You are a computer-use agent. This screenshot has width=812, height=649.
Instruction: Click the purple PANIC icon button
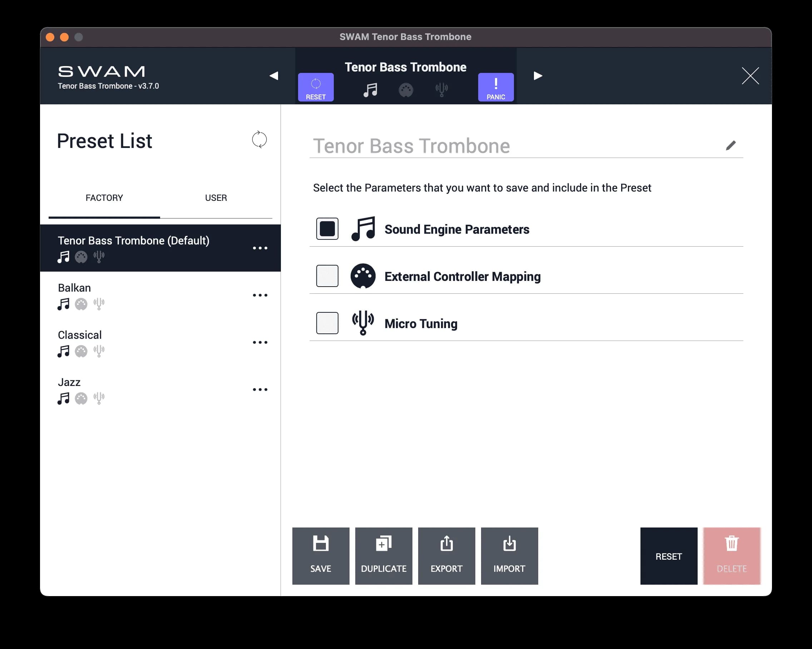(x=495, y=87)
